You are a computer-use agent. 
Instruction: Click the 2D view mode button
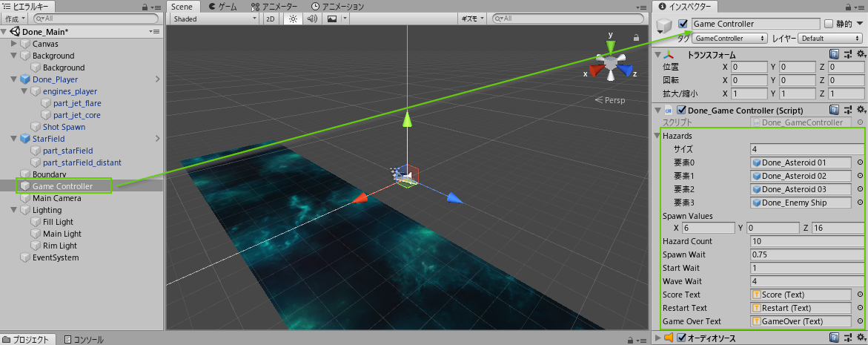(x=270, y=19)
